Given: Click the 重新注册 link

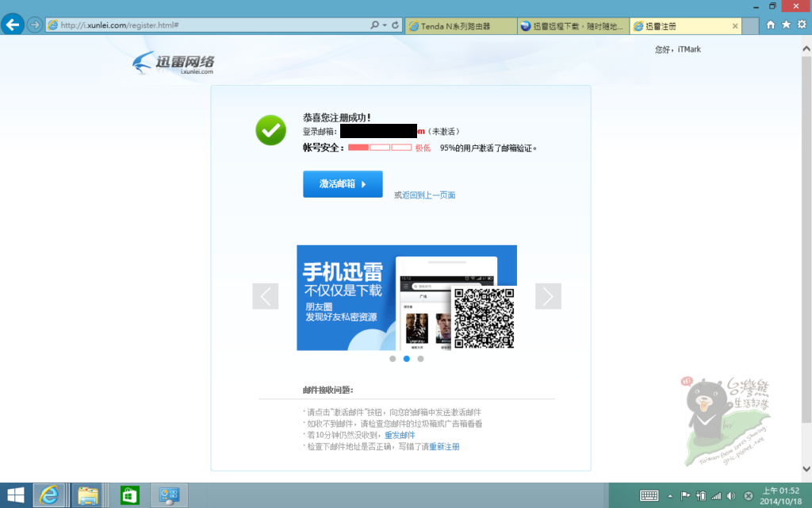Looking at the screenshot, I should pyautogui.click(x=444, y=446).
